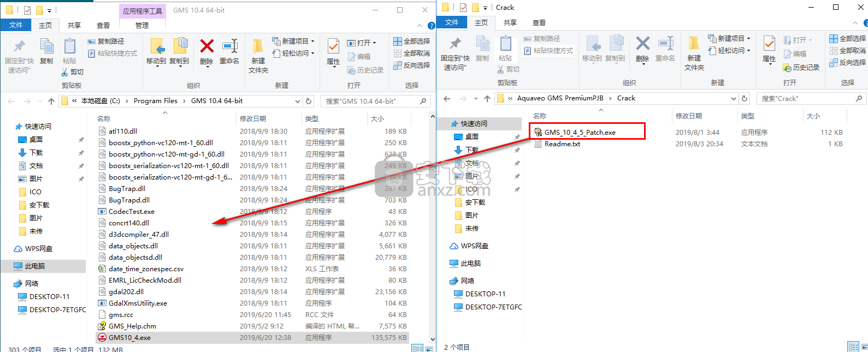Click Move to icon in GMS window

(x=156, y=46)
